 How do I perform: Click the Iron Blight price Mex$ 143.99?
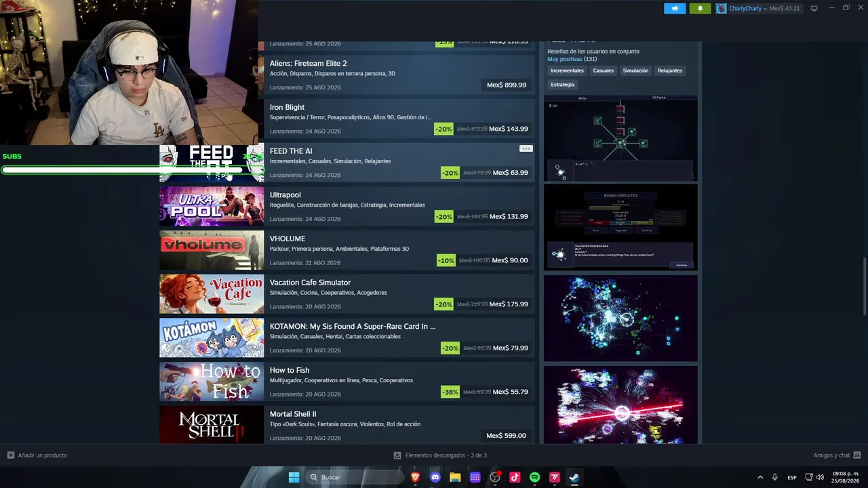509,129
